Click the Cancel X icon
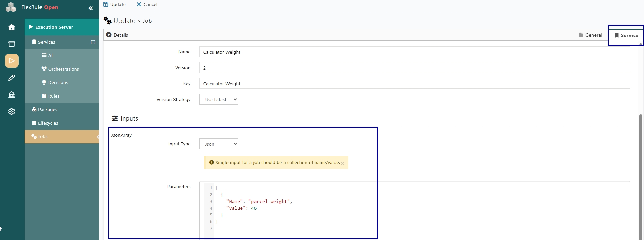Viewport: 644px width, 240px height. 139,4
